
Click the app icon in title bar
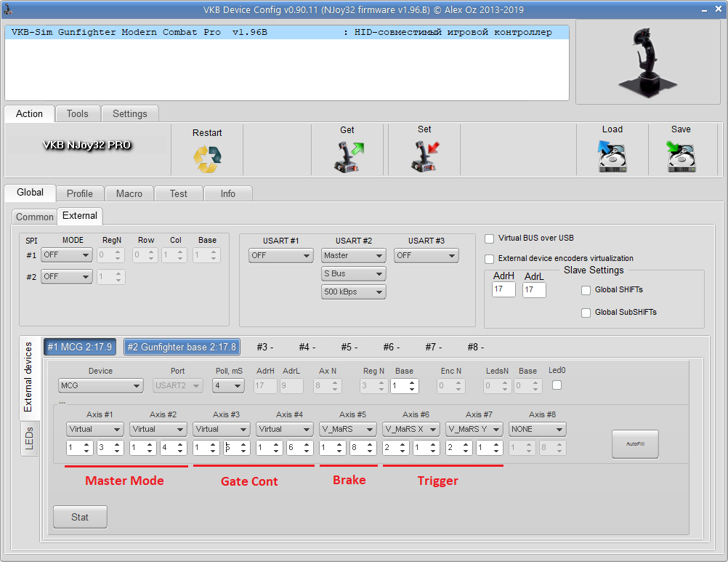(9, 9)
